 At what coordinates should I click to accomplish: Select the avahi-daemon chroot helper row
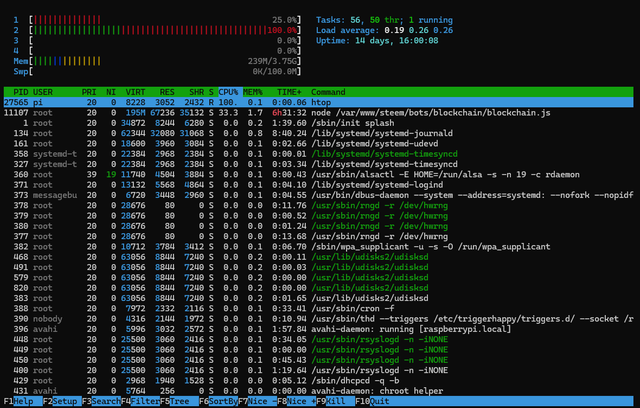(x=318, y=391)
